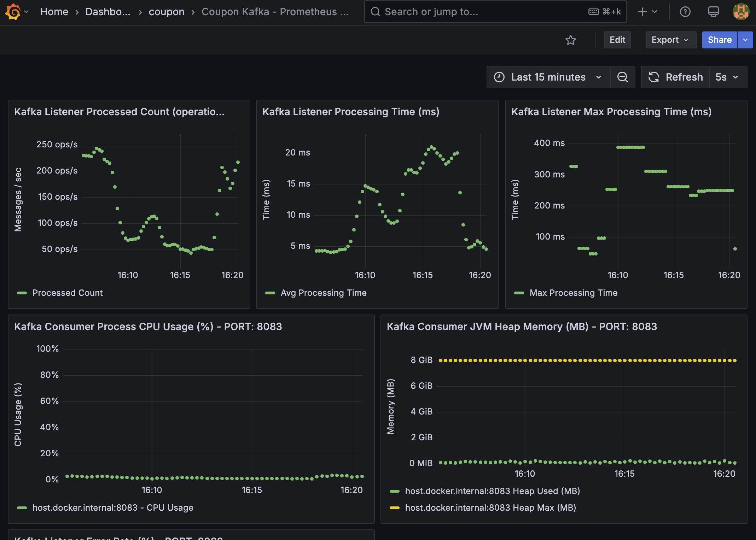756x540 pixels.
Task: Click the Messages / sec axis title
Action: pos(18,200)
